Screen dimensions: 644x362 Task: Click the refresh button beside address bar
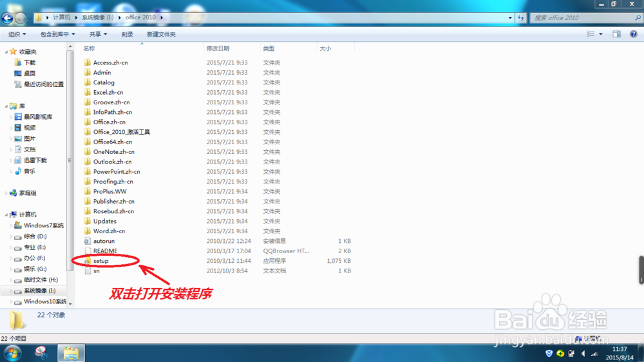[521, 17]
